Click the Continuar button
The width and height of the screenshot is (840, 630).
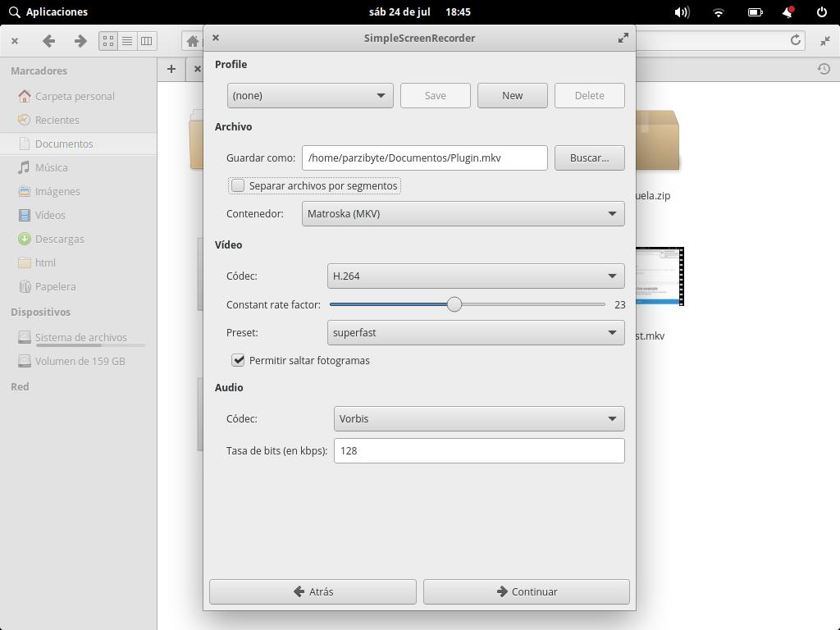tap(527, 592)
